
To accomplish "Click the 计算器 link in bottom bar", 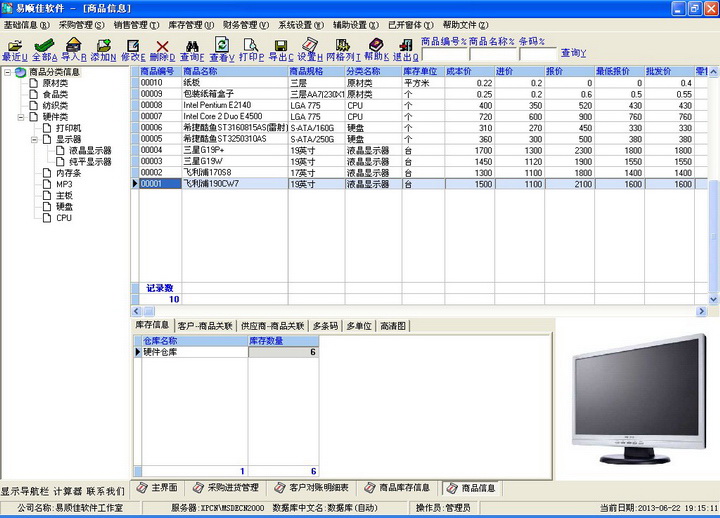I will (67, 491).
